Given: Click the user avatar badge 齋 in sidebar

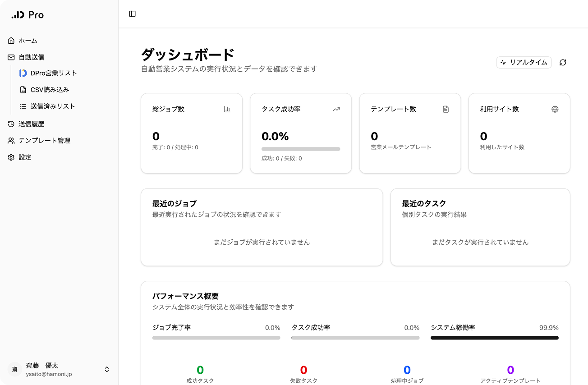Looking at the screenshot, I should coord(14,369).
